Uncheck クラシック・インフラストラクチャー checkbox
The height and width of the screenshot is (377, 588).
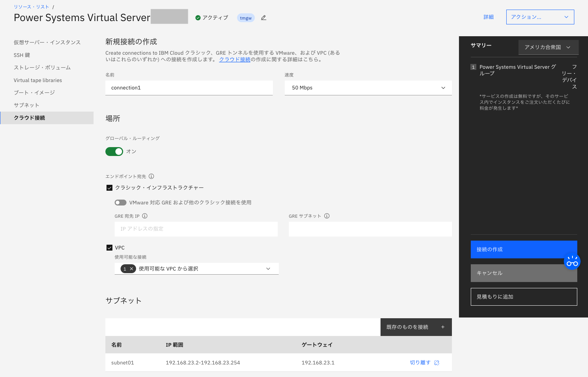pos(109,188)
